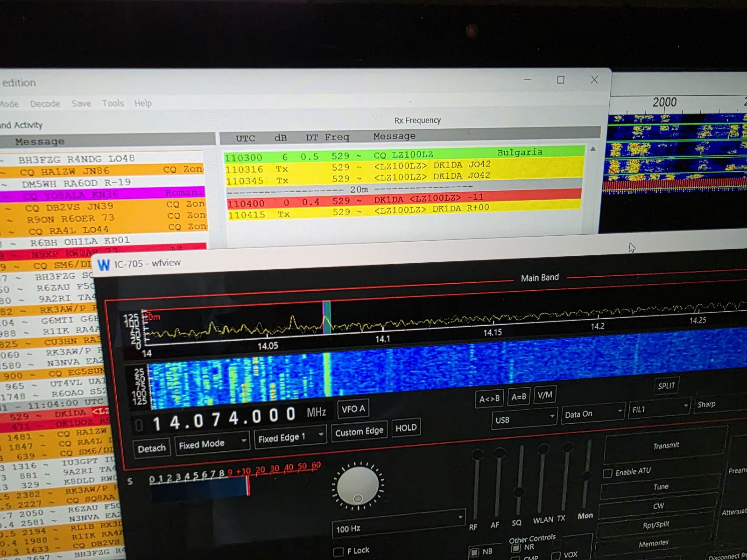Click the Rpt/Split button
This screenshot has height=560, width=747.
(656, 525)
